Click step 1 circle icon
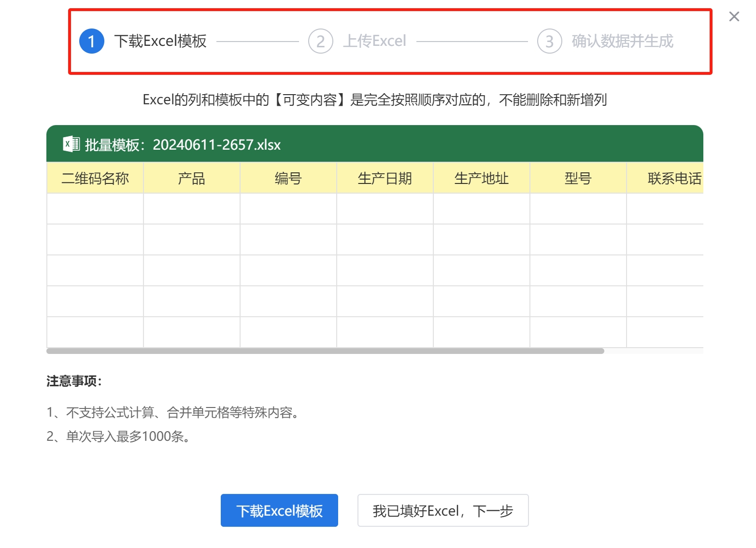This screenshot has width=756, height=548. click(x=91, y=42)
